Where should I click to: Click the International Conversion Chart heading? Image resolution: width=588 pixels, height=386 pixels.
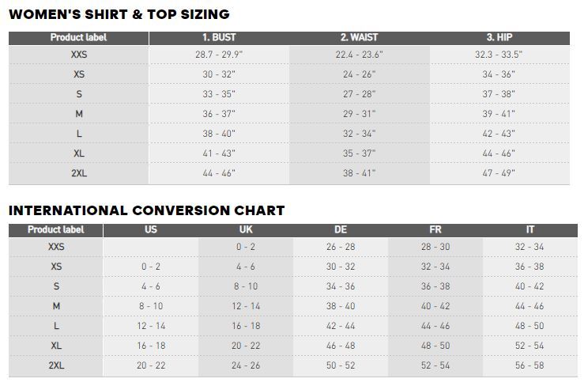pos(147,210)
